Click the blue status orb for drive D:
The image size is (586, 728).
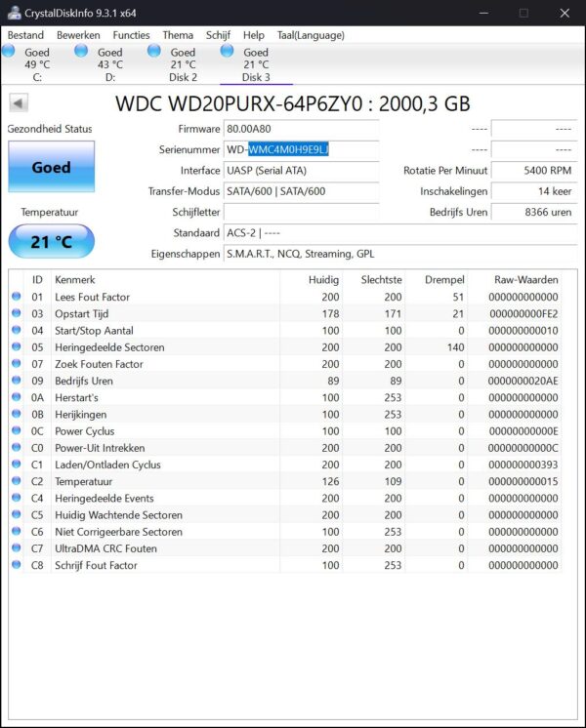(81, 51)
